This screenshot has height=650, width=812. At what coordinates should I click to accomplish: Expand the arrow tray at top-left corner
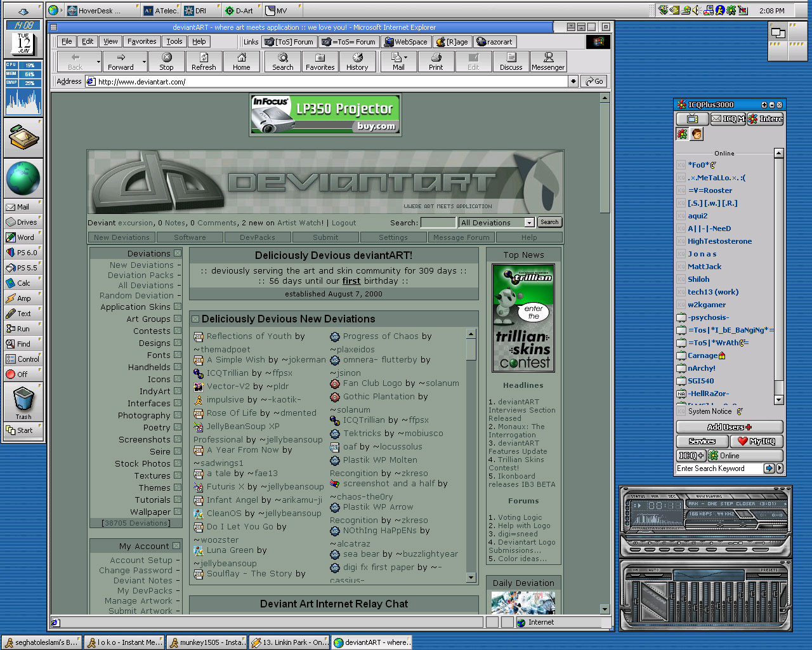(x=23, y=10)
